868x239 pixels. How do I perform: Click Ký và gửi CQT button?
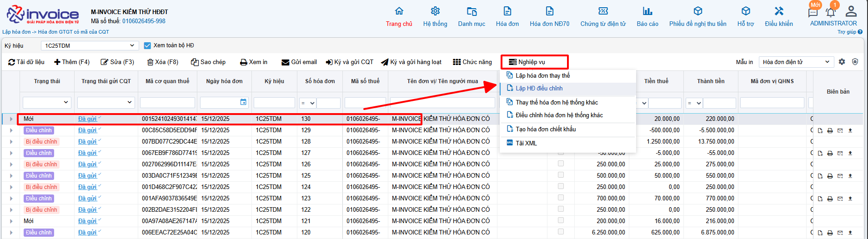349,62
